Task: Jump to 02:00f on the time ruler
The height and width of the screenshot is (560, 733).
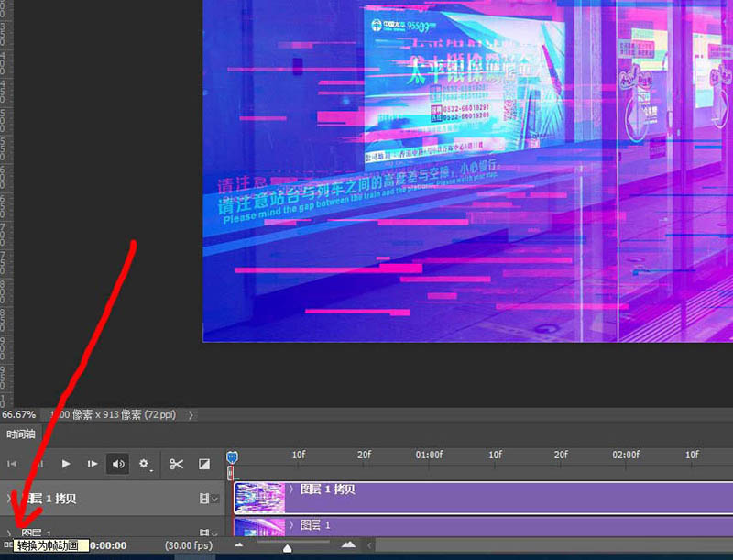Action: [x=626, y=455]
